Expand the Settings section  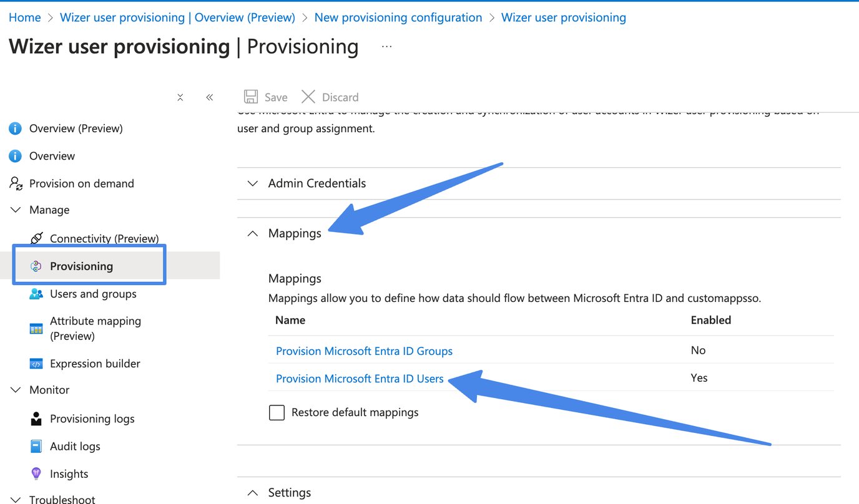click(252, 492)
